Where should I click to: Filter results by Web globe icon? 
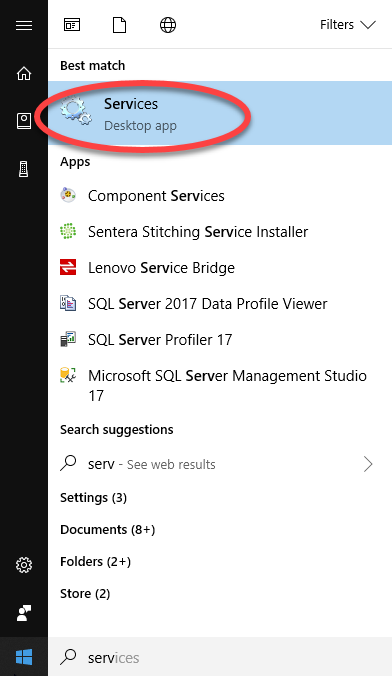tap(168, 25)
